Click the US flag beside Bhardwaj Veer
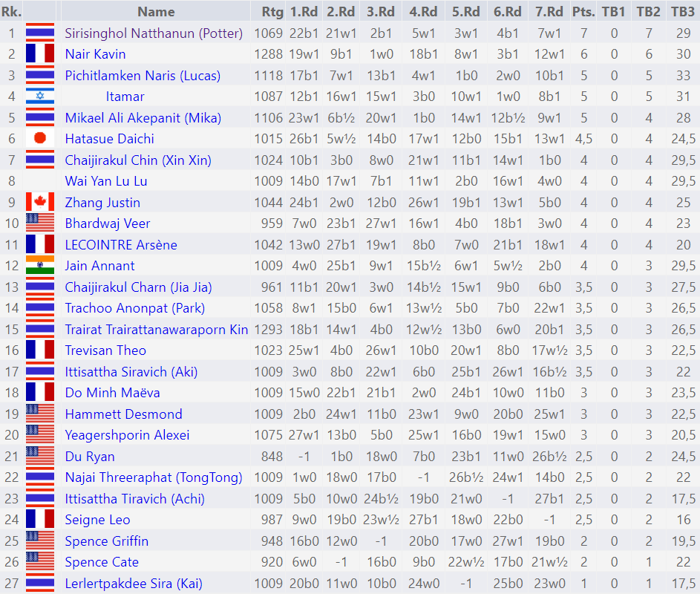The image size is (700, 594). (x=40, y=223)
